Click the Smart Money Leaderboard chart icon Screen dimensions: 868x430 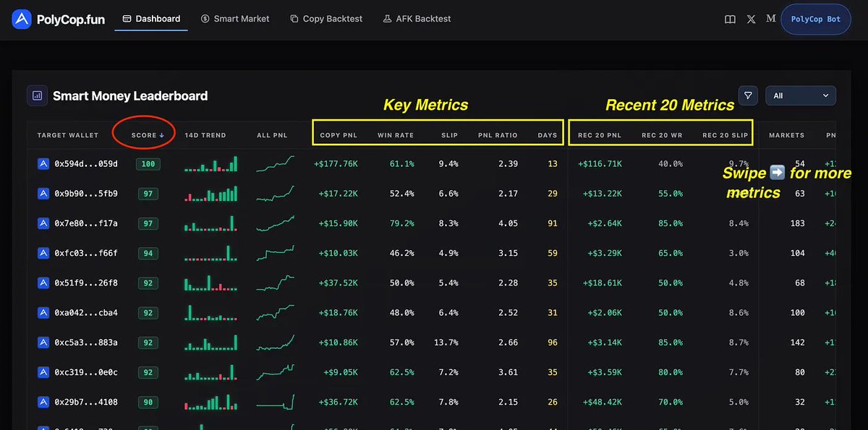coord(37,95)
